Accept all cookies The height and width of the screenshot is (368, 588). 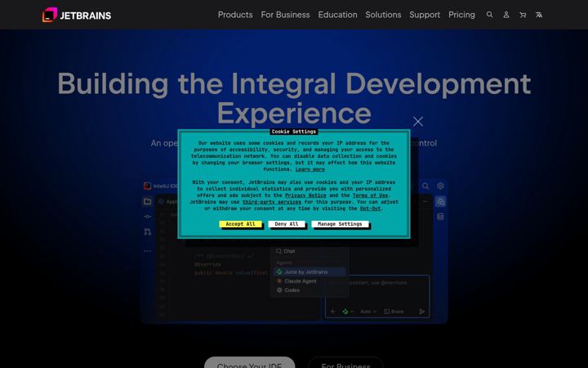tap(240, 224)
